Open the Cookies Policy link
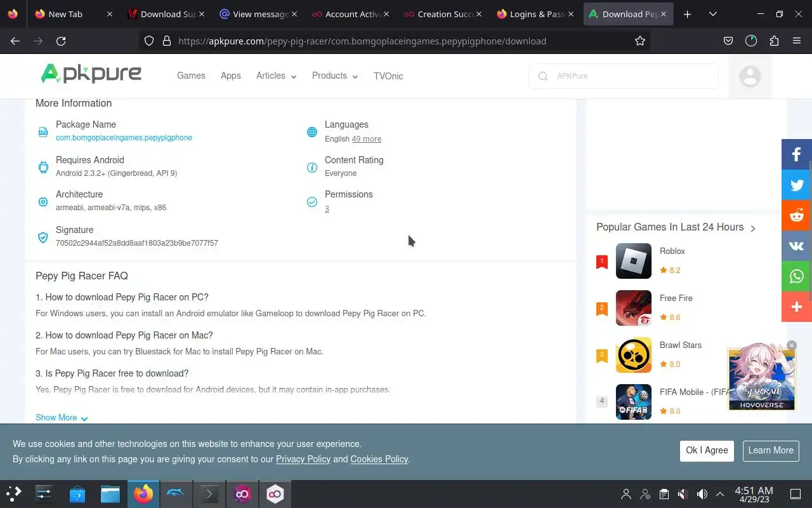 point(379,459)
